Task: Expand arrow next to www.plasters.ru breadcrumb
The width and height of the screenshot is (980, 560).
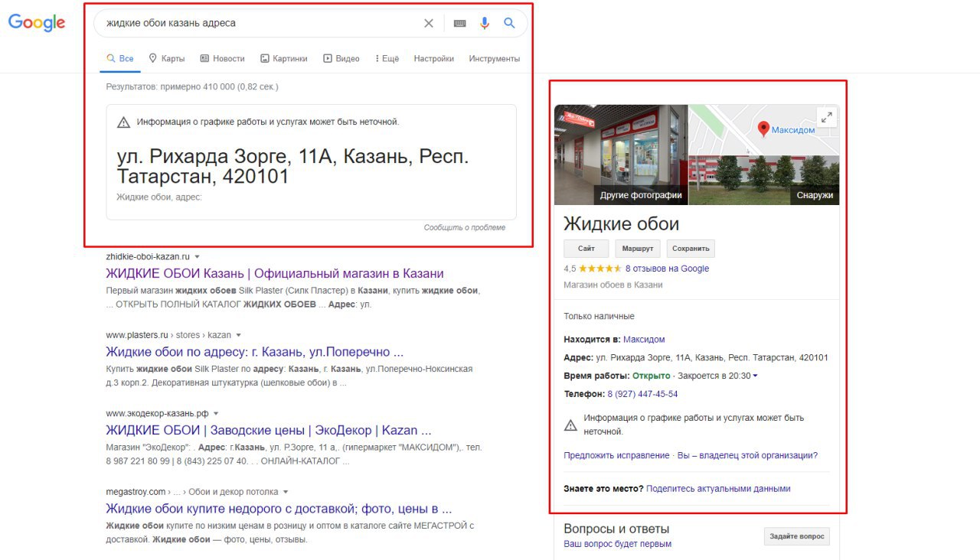Action: (x=238, y=335)
